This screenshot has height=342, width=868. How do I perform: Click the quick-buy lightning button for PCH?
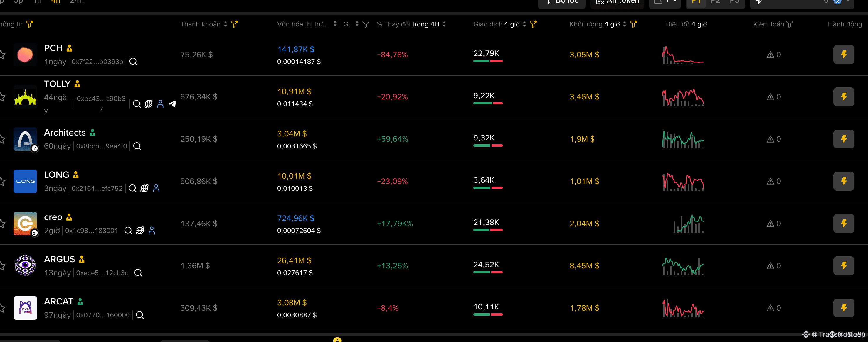843,55
